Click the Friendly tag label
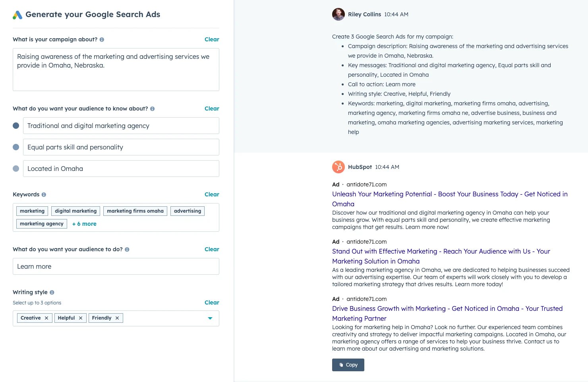 point(102,318)
